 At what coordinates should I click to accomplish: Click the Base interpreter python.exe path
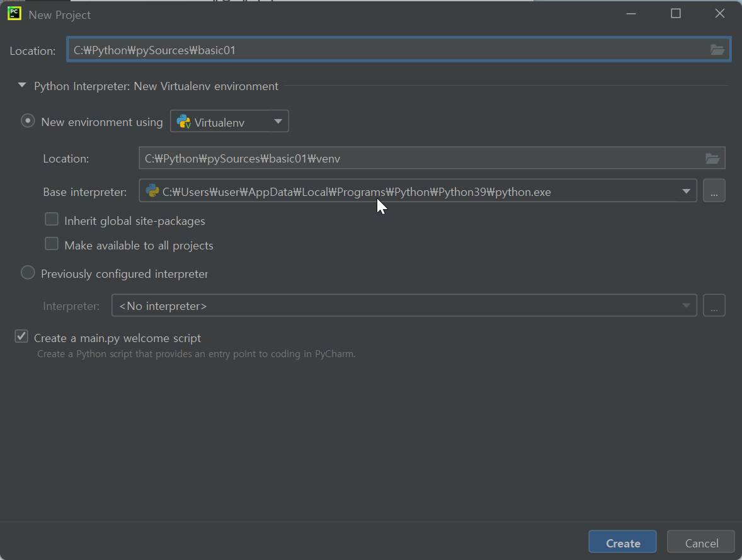coord(357,192)
